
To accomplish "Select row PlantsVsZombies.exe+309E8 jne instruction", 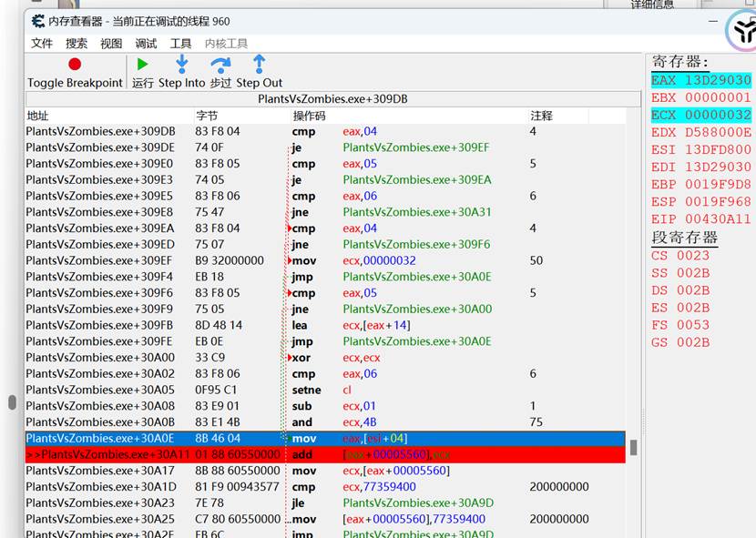I will click(x=325, y=212).
